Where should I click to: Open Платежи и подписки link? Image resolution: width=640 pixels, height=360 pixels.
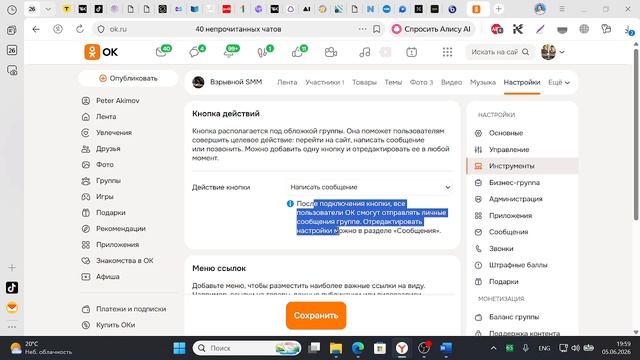point(131,309)
